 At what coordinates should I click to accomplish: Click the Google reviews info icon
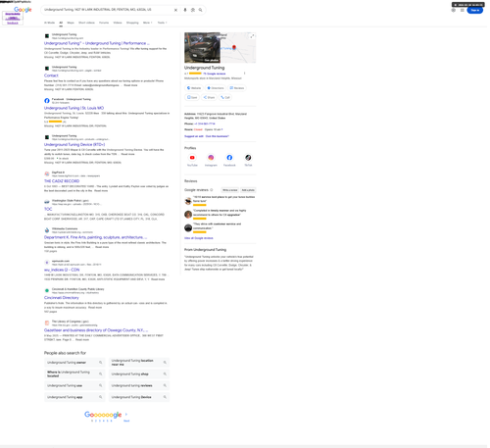coord(212,190)
